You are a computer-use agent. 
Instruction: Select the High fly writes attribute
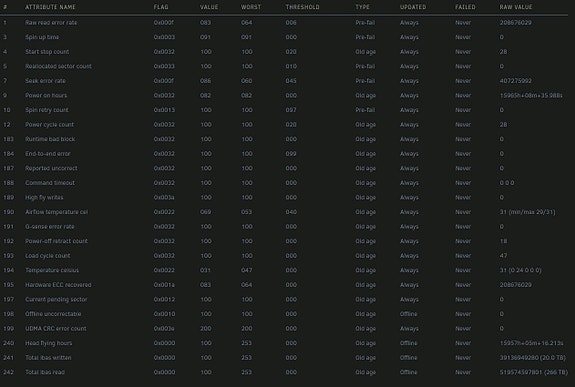coord(44,197)
